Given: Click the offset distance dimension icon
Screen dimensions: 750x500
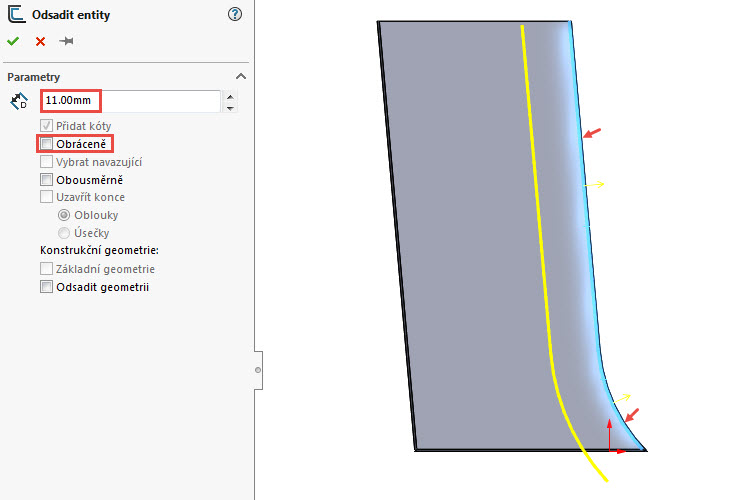Looking at the screenshot, I should [x=19, y=101].
